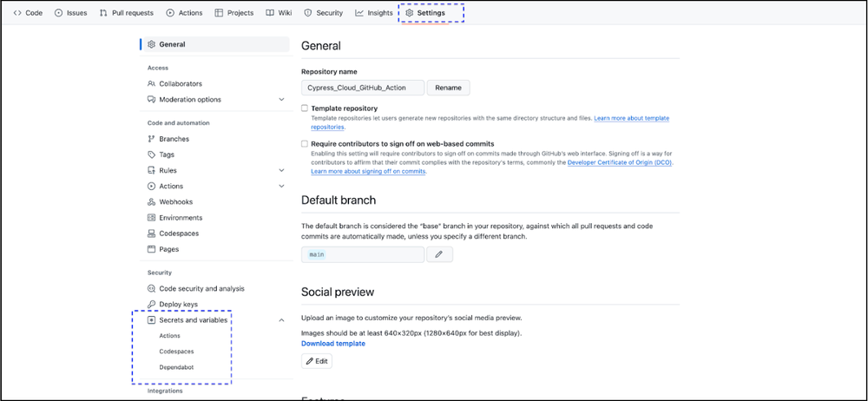Image resolution: width=868 pixels, height=401 pixels.
Task: Click the Environments icon in sidebar
Action: [x=151, y=218]
